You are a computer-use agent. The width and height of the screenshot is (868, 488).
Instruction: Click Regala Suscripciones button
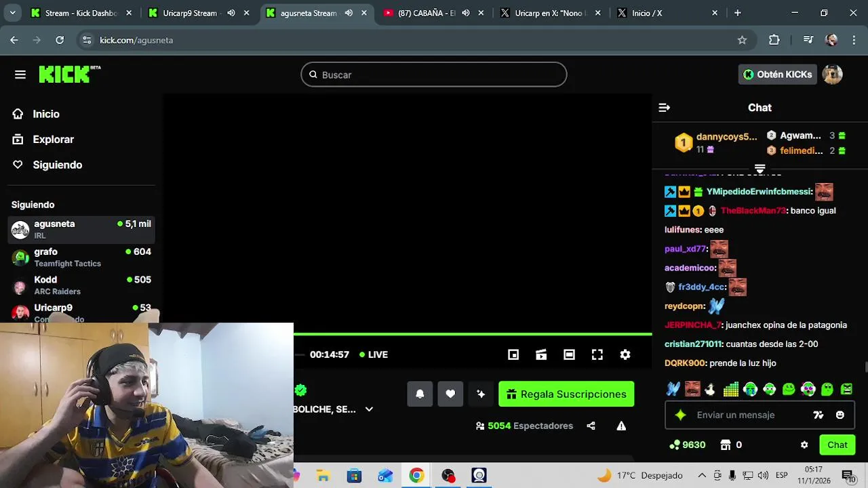point(566,394)
